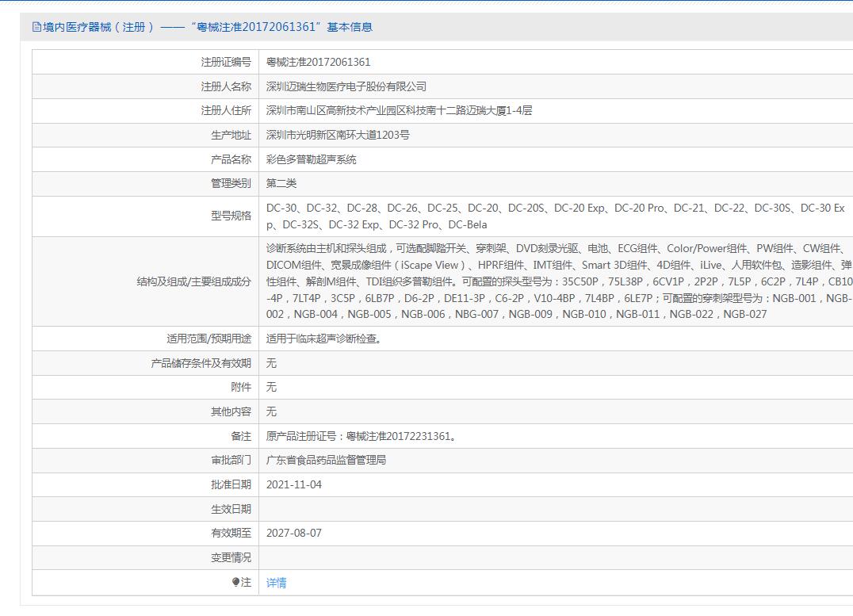Select expiry date 2027-08-07
Viewport: 853px width, 616px height.
pyautogui.click(x=294, y=534)
